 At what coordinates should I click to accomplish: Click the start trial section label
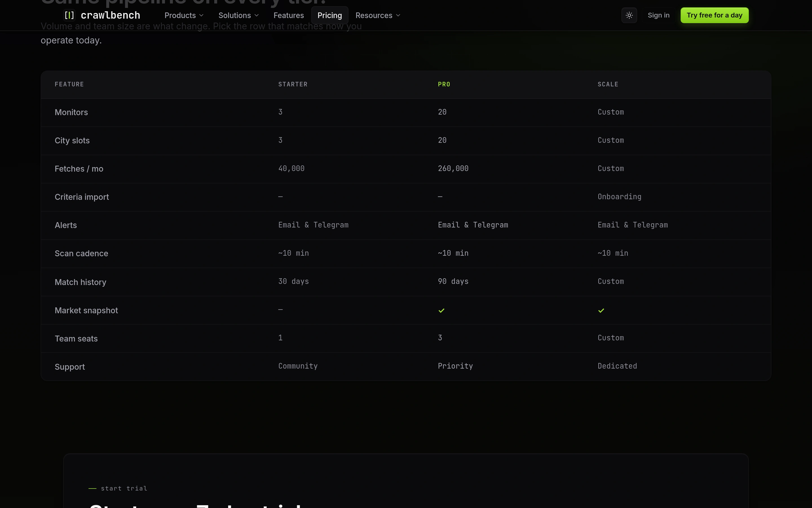coord(124,488)
